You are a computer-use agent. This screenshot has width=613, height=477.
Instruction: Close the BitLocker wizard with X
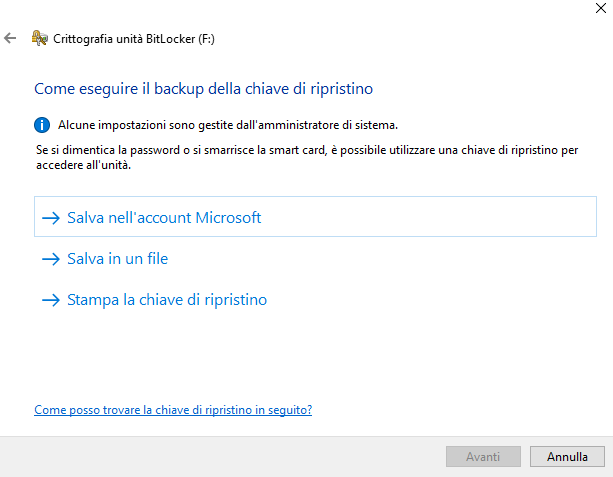(x=601, y=8)
